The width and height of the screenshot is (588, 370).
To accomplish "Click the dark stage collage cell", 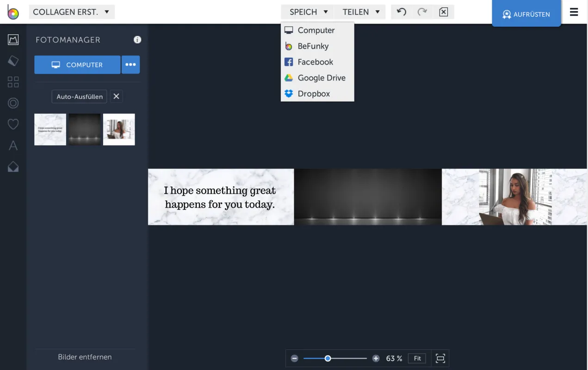I will click(368, 197).
